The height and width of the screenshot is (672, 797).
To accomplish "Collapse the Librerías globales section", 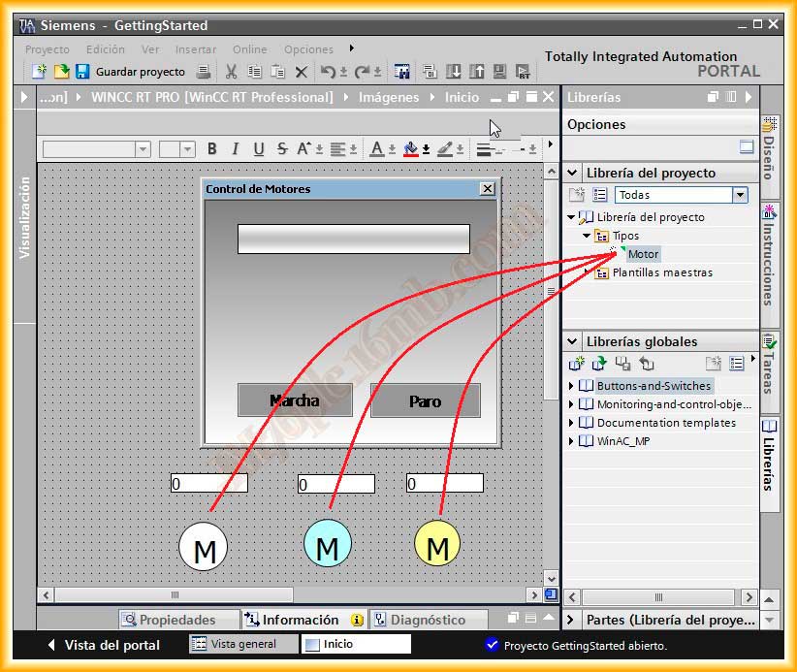I will click(x=572, y=341).
